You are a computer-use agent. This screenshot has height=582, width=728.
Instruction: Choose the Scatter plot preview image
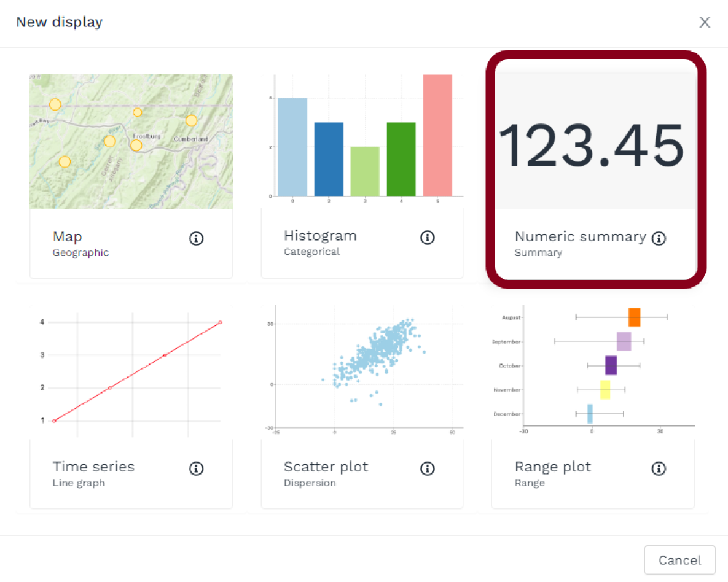[x=362, y=368]
